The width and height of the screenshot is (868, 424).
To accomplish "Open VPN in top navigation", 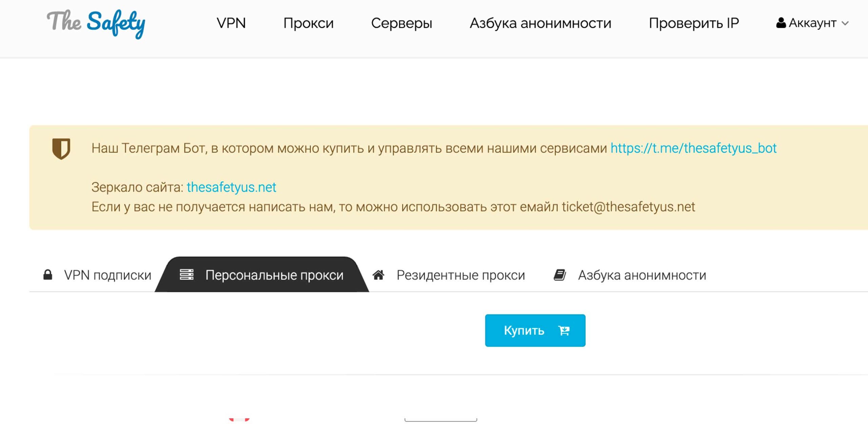I will (x=231, y=23).
